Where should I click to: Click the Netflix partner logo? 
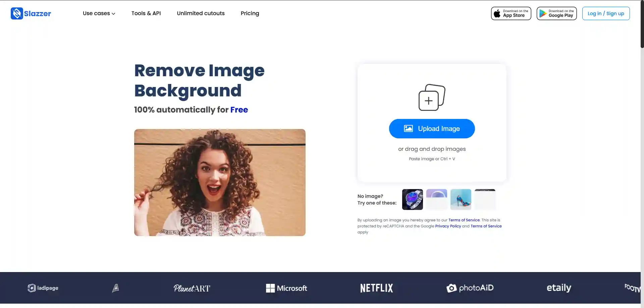[376, 288]
